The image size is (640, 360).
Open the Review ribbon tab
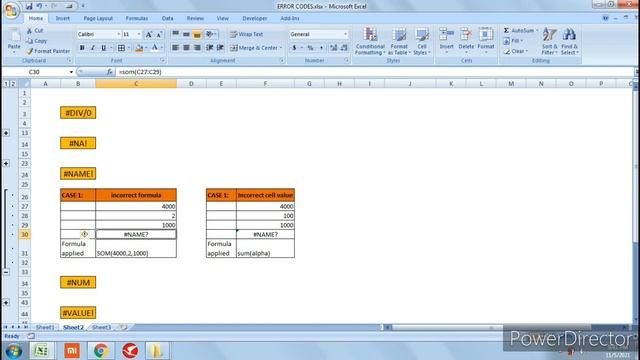[x=195, y=18]
